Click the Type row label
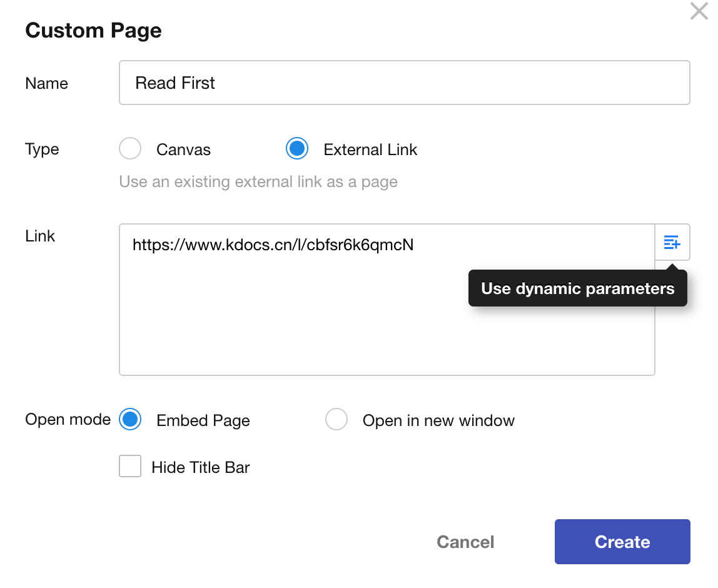The width and height of the screenshot is (718, 588). (42, 150)
